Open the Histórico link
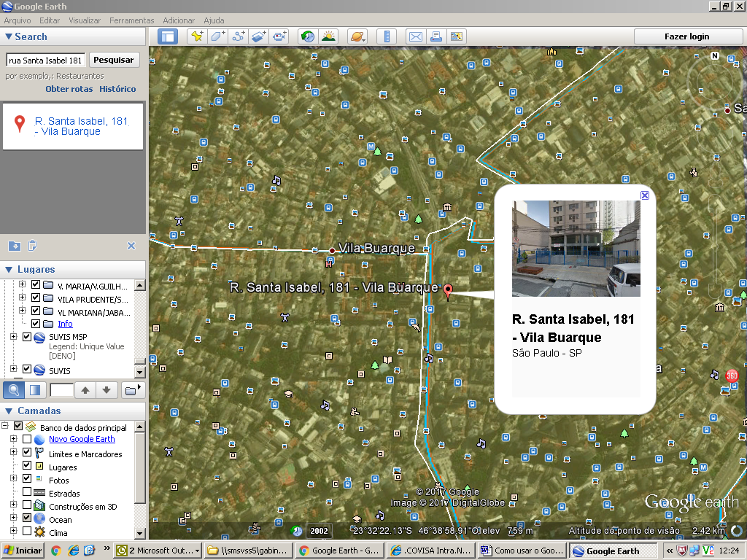The width and height of the screenshot is (747, 560). [117, 89]
